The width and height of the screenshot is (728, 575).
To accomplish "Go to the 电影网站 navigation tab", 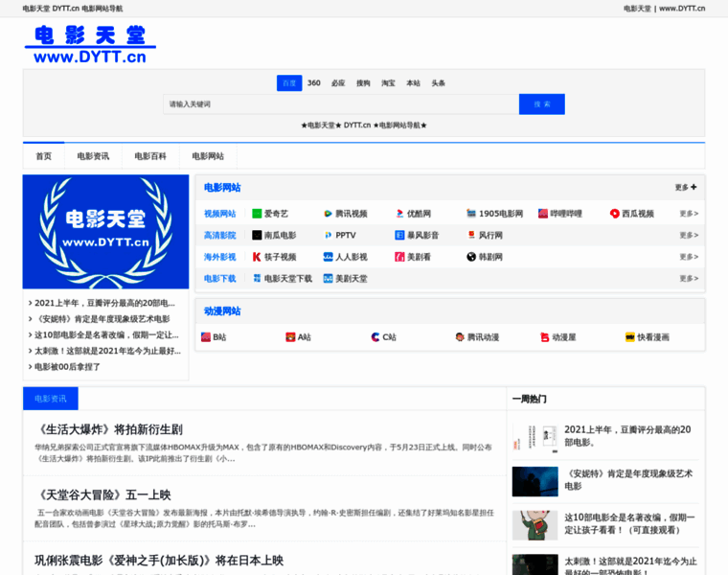I will [208, 156].
